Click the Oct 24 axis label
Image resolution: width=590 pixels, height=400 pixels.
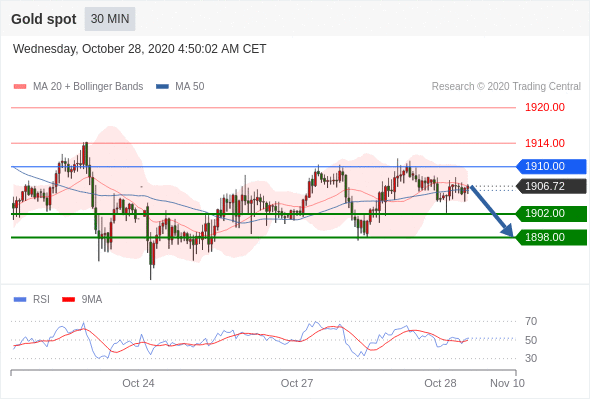[x=138, y=383]
